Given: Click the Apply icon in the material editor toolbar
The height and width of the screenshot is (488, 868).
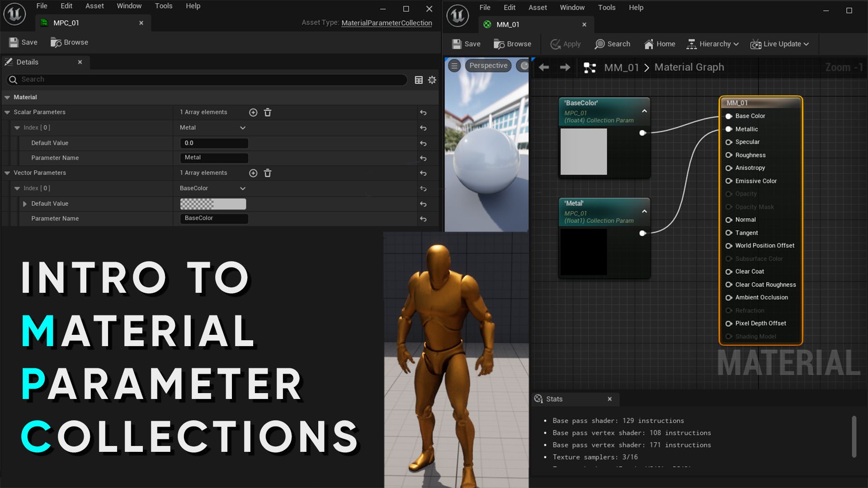Looking at the screenshot, I should click(564, 44).
